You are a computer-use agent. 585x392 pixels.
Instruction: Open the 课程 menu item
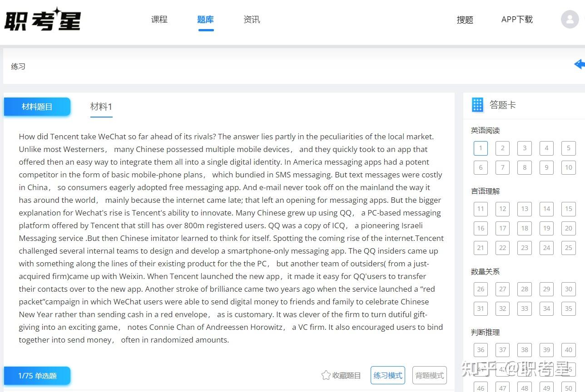(x=159, y=20)
